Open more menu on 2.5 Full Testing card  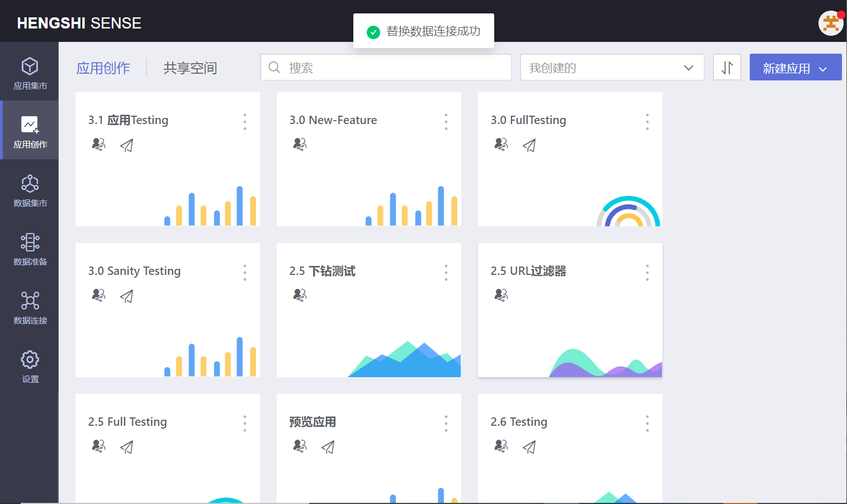pyautogui.click(x=245, y=424)
